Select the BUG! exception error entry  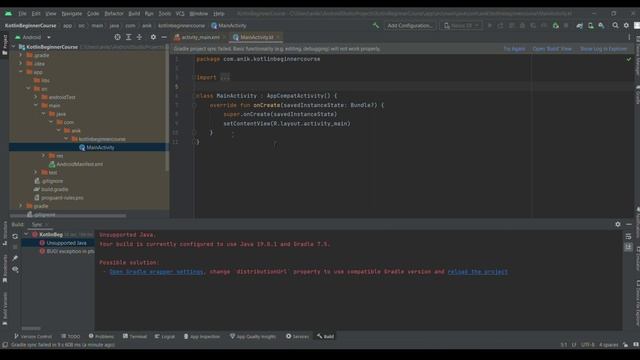tap(67, 251)
